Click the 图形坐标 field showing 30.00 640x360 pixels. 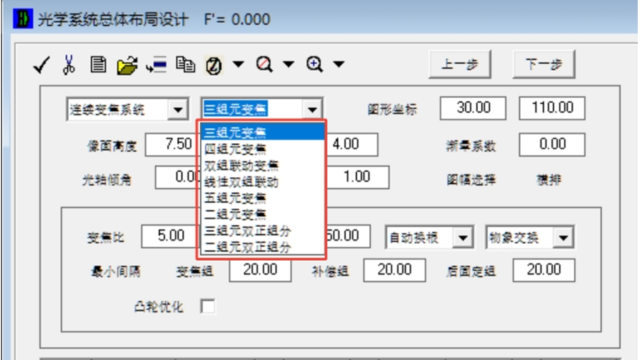click(473, 108)
